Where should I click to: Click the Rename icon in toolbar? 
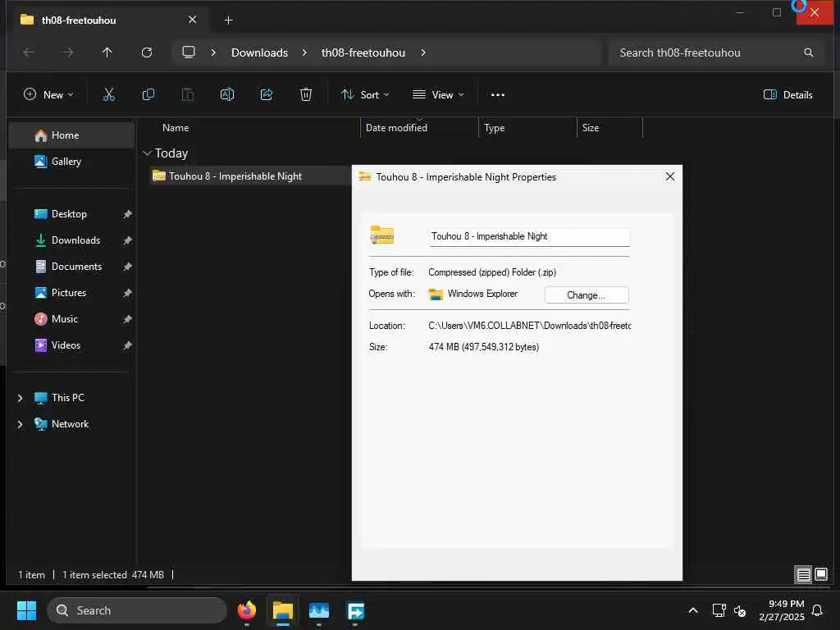point(227,95)
